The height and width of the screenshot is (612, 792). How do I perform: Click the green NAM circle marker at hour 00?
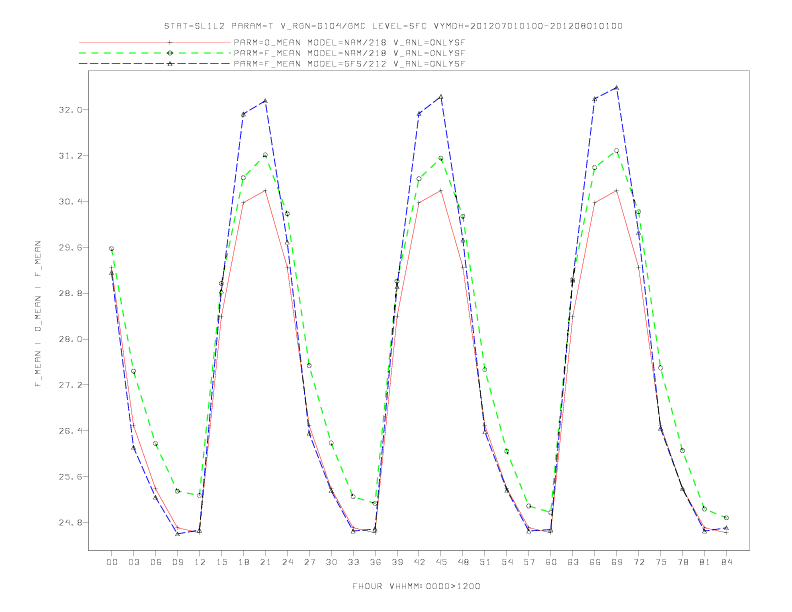[x=112, y=249]
